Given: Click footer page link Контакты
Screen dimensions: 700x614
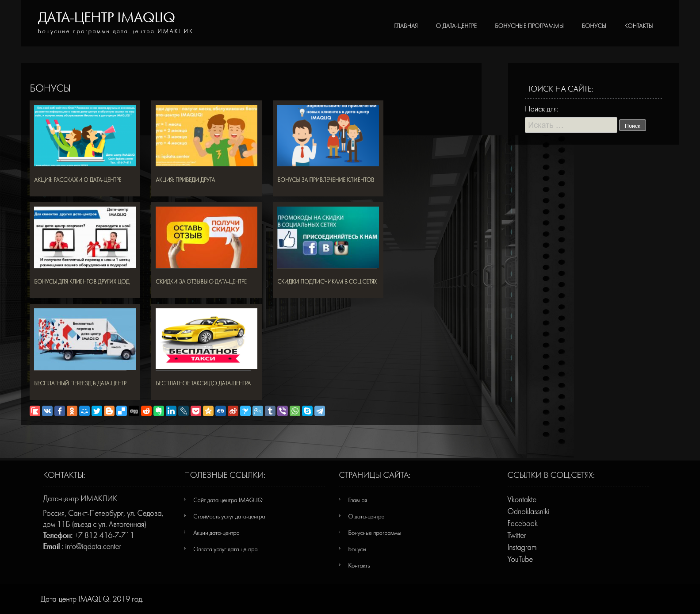Looking at the screenshot, I should [359, 565].
